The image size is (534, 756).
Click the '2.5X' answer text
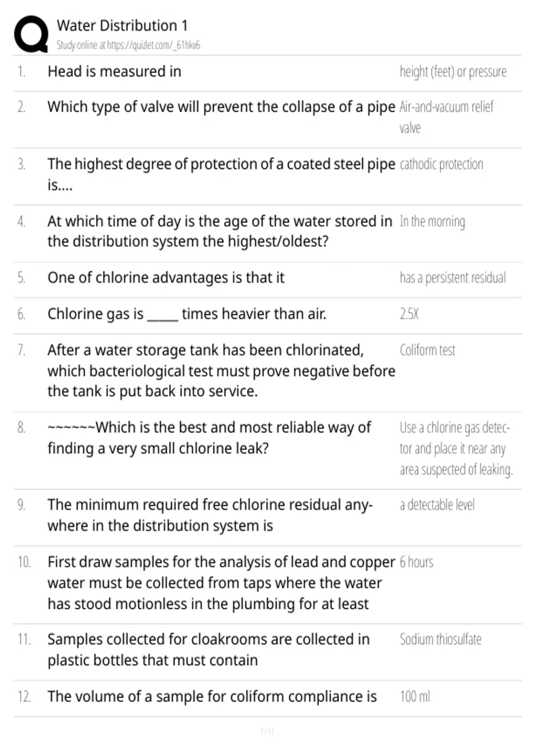point(409,314)
